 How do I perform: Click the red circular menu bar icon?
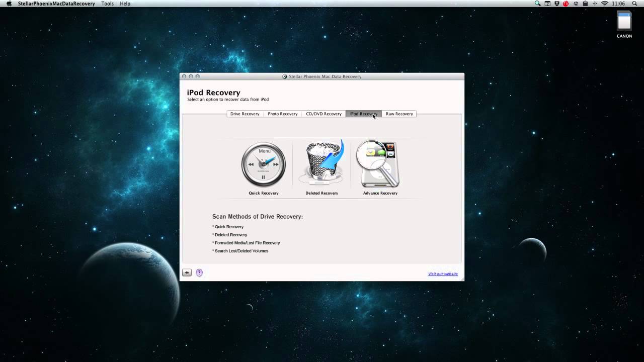pyautogui.click(x=566, y=4)
